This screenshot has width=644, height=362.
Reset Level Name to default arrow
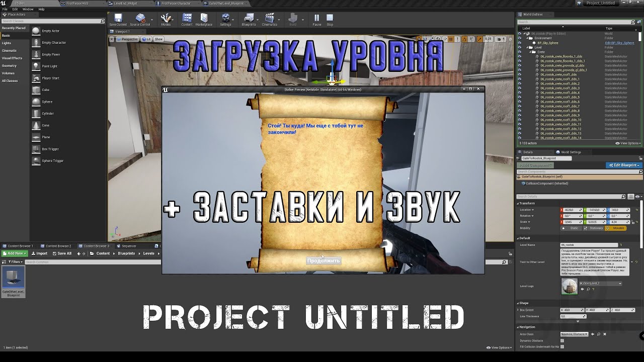[621, 245]
